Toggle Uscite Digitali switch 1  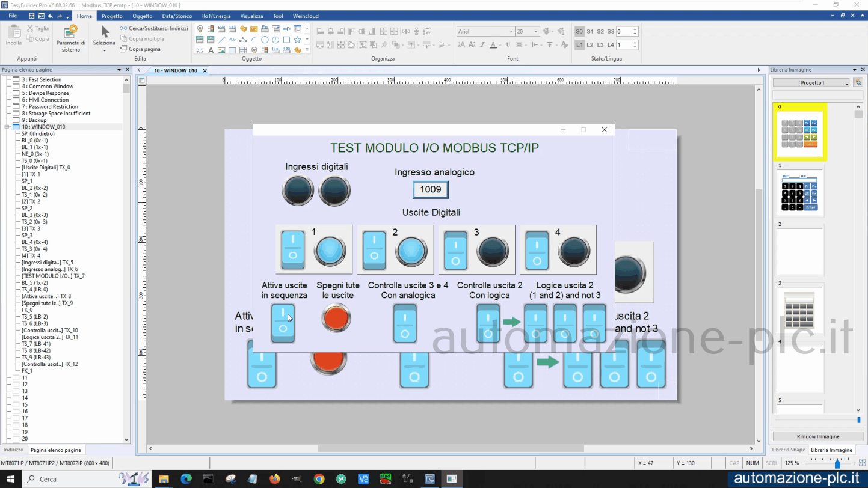293,250
